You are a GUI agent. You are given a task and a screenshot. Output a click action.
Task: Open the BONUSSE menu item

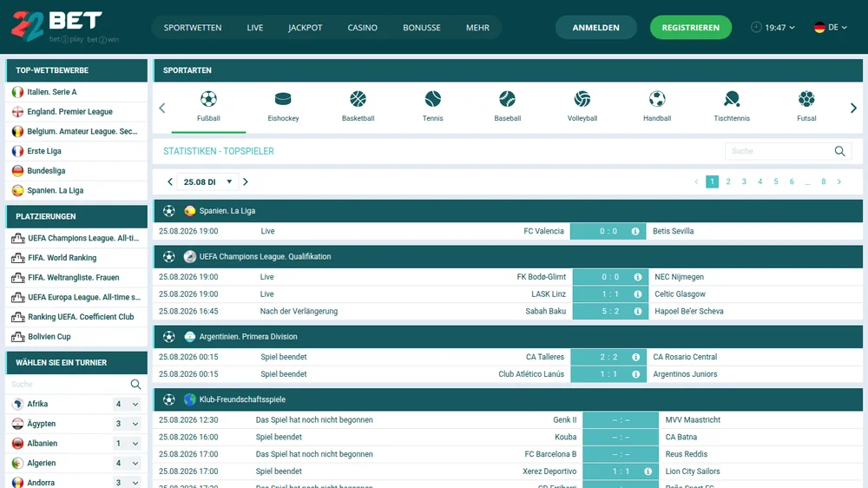coord(422,28)
